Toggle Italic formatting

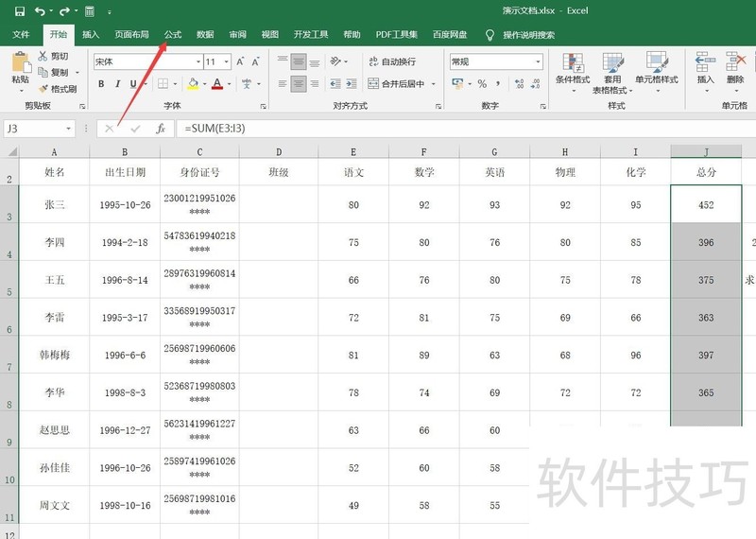[x=118, y=84]
